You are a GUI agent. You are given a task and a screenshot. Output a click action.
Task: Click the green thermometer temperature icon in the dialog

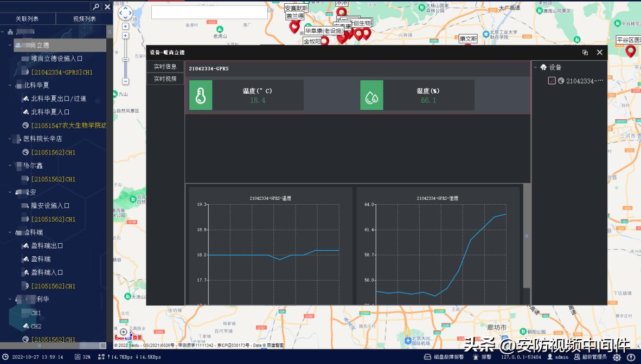tap(201, 95)
